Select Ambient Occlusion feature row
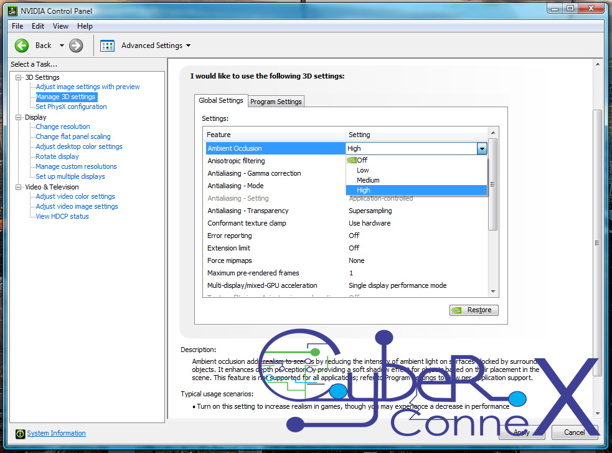This screenshot has width=612, height=453. click(x=276, y=148)
